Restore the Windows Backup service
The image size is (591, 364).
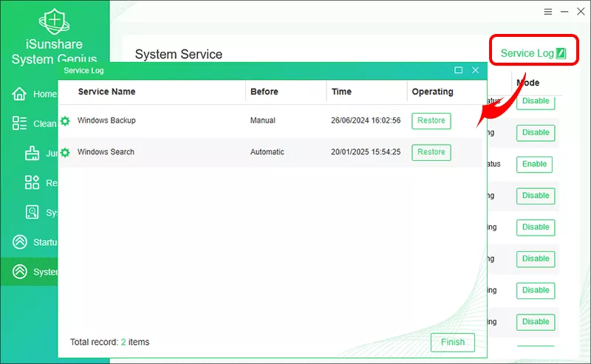pos(431,121)
